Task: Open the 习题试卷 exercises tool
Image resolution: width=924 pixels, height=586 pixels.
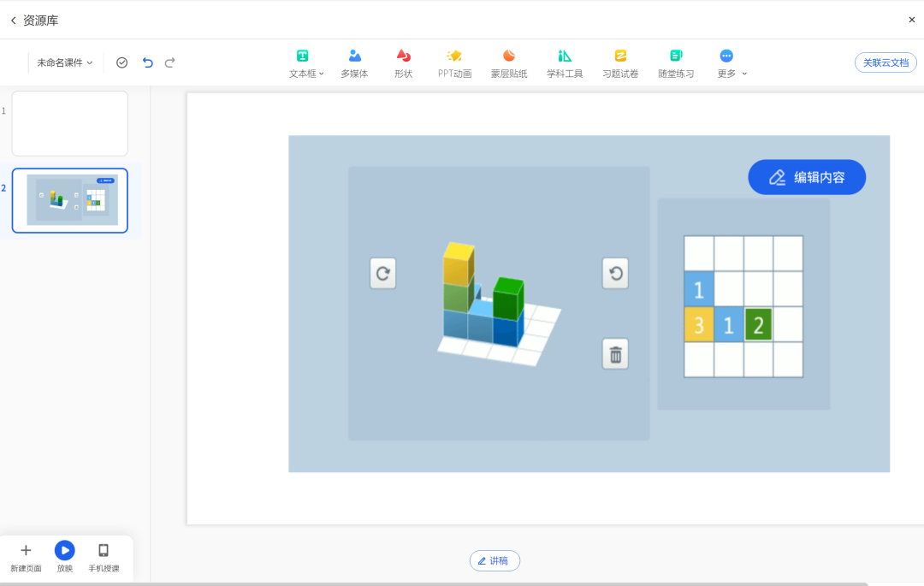Action: pyautogui.click(x=620, y=63)
